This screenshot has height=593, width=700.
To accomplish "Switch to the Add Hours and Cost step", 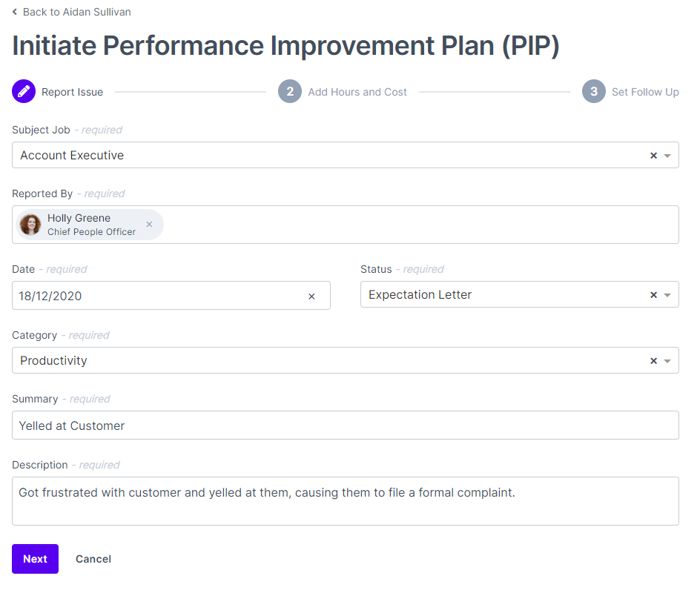I will coord(357,91).
